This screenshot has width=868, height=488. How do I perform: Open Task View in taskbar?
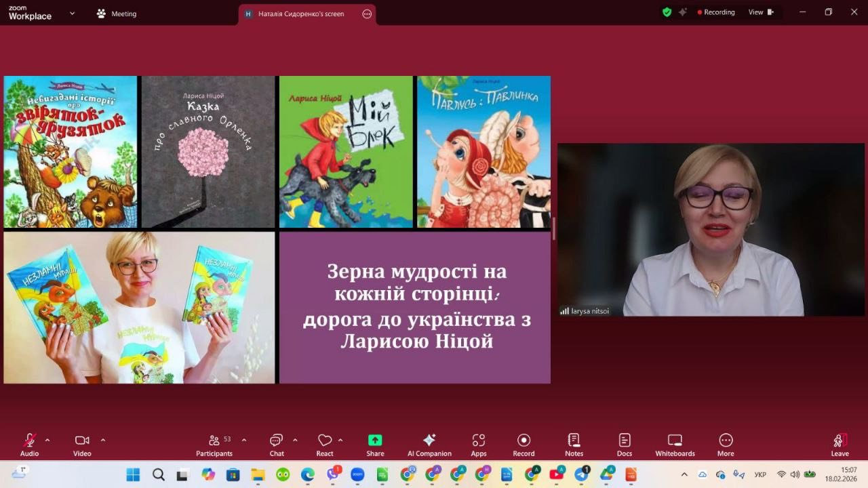click(182, 474)
